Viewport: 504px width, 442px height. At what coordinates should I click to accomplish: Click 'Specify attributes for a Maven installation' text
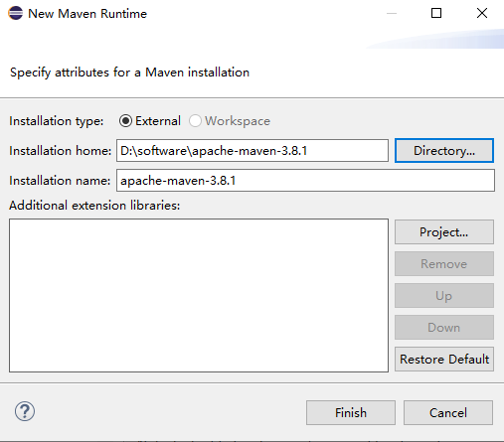tap(129, 73)
